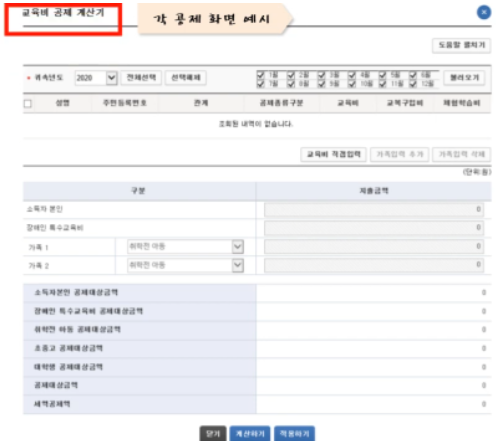This screenshot has height=441, width=496.
Task: Click the 계산하기 button
Action: pos(250,433)
